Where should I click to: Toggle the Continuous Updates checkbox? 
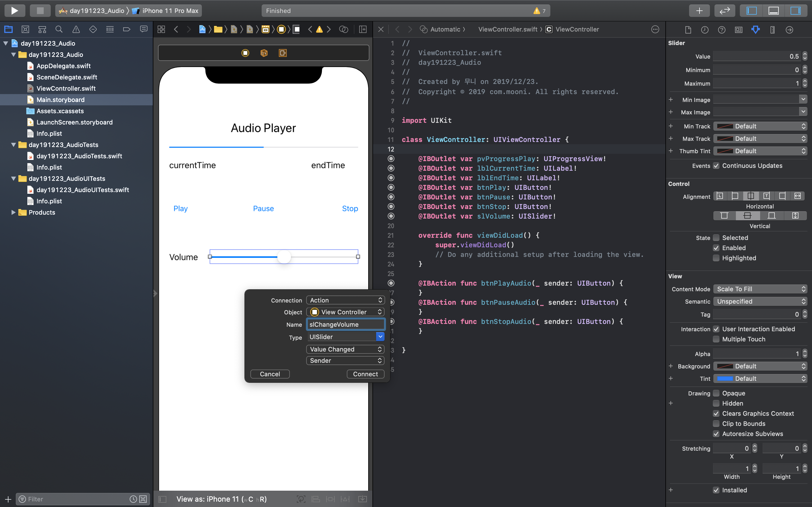pos(716,166)
